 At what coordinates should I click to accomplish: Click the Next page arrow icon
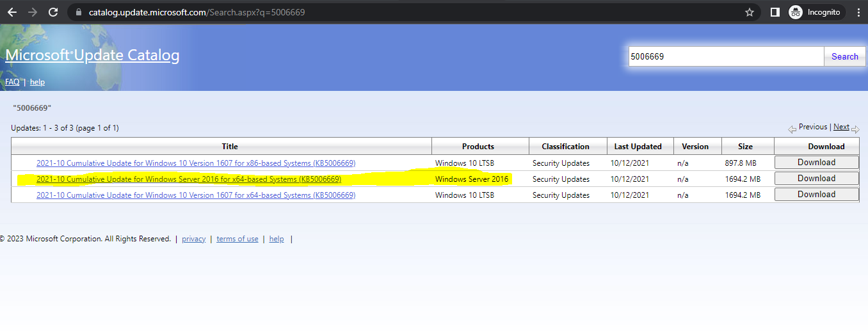click(855, 128)
